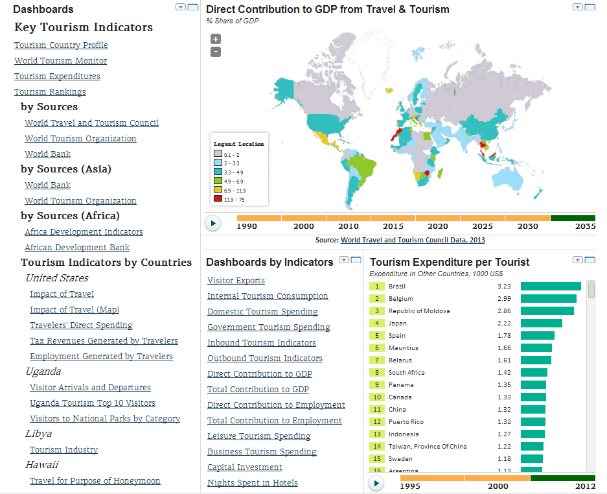Open Dashboards by Indicators panel dropdown

point(344,260)
